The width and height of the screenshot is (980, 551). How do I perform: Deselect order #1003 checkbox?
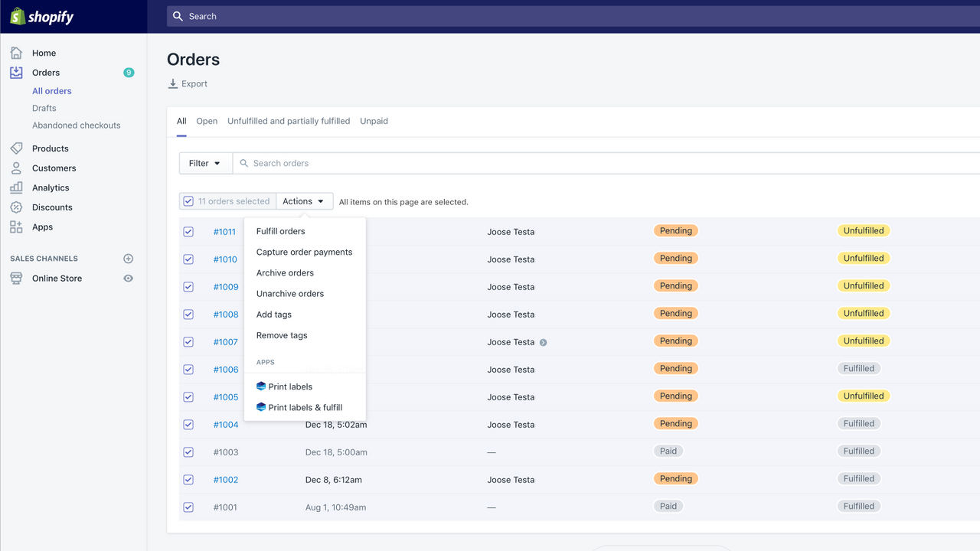point(188,452)
